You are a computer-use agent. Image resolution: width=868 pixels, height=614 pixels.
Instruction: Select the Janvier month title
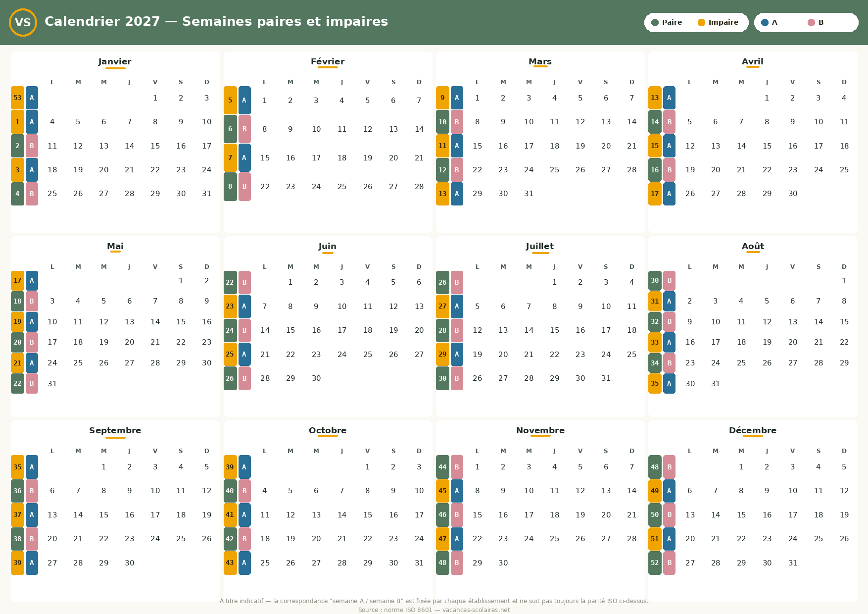point(115,61)
